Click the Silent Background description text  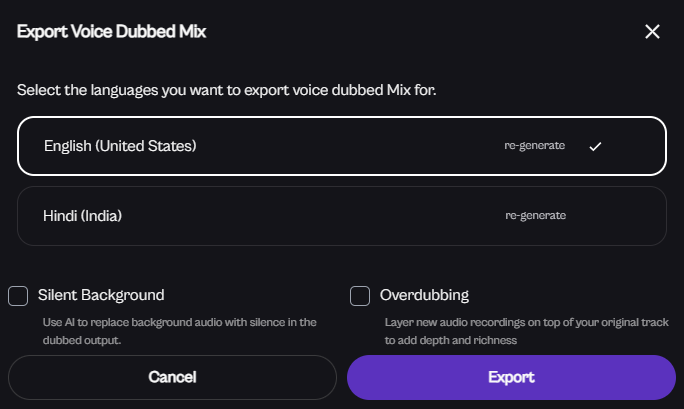pyautogui.click(x=180, y=331)
